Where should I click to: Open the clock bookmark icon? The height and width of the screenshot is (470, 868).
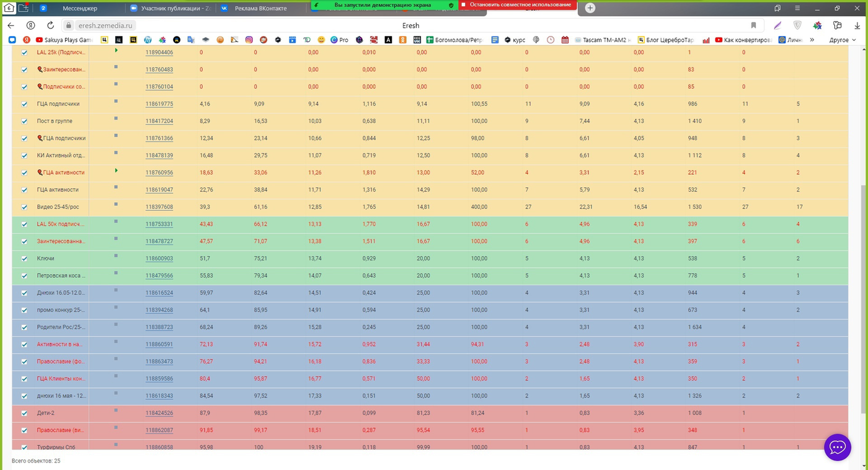pyautogui.click(x=551, y=40)
